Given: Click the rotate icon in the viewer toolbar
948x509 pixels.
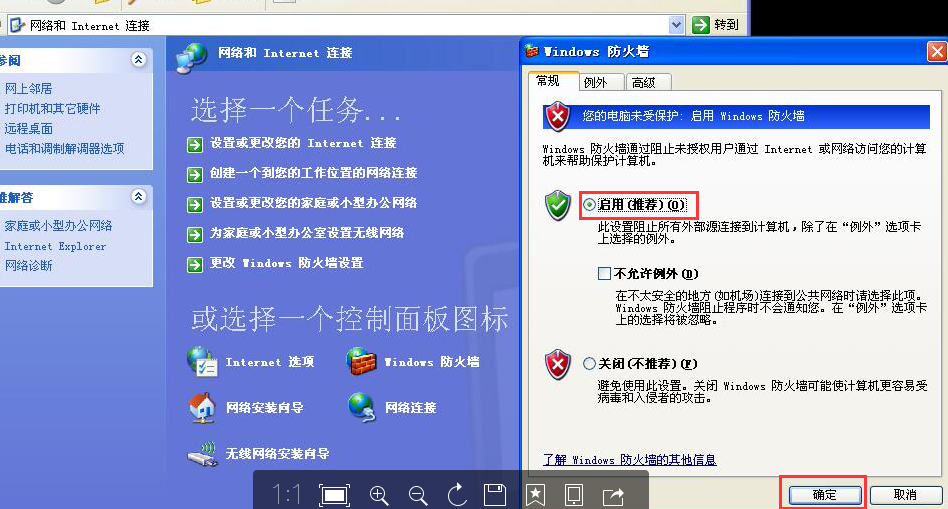Looking at the screenshot, I should coord(457,494).
